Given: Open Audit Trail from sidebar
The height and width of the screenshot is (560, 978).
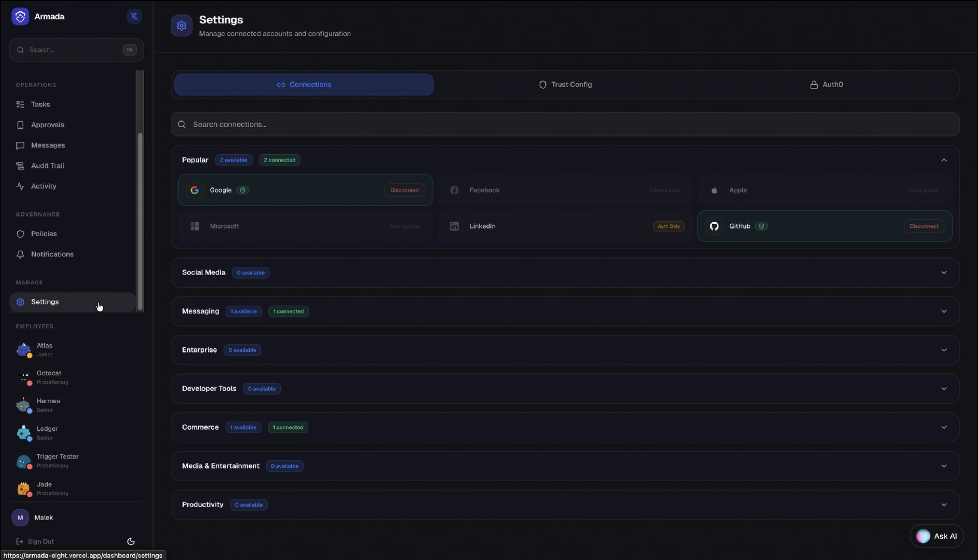Looking at the screenshot, I should pos(47,166).
